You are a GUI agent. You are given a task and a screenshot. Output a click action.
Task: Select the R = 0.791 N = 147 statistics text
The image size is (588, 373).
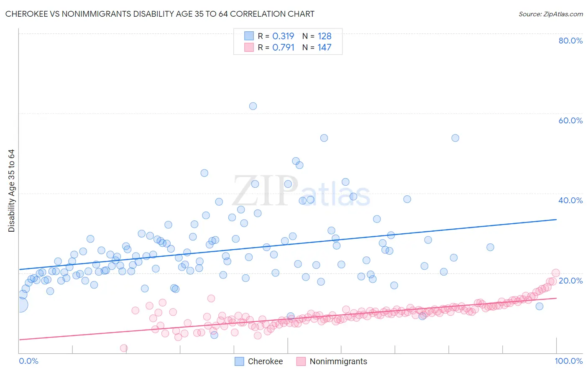point(294,47)
